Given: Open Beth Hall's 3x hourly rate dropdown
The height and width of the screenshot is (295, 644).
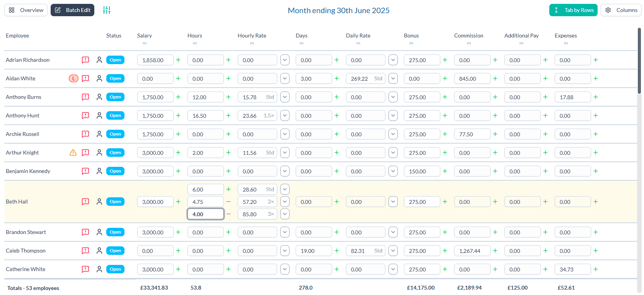Looking at the screenshot, I should [x=285, y=214].
